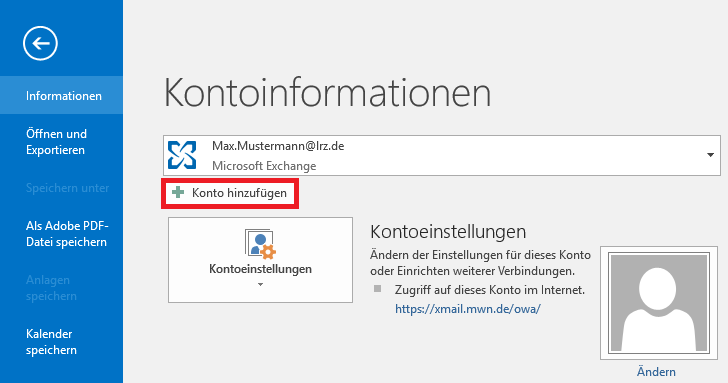
Task: Open the Informationen menu item
Action: [61, 95]
